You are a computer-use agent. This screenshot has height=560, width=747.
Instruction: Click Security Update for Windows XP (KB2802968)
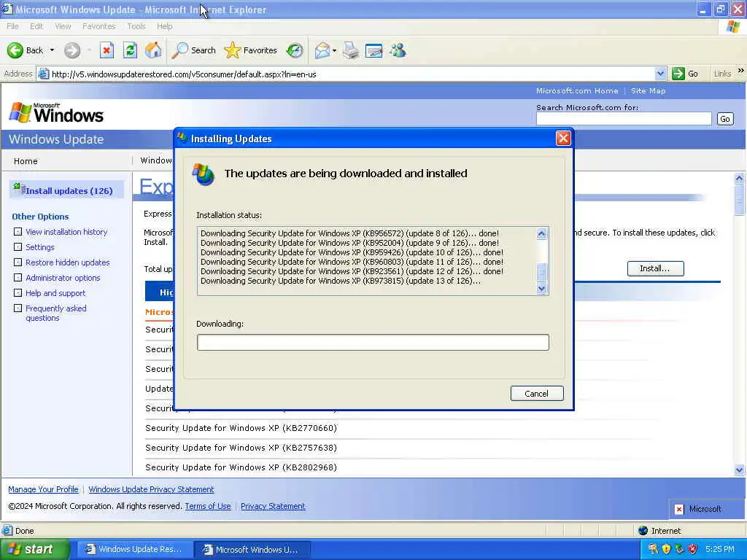(241, 467)
